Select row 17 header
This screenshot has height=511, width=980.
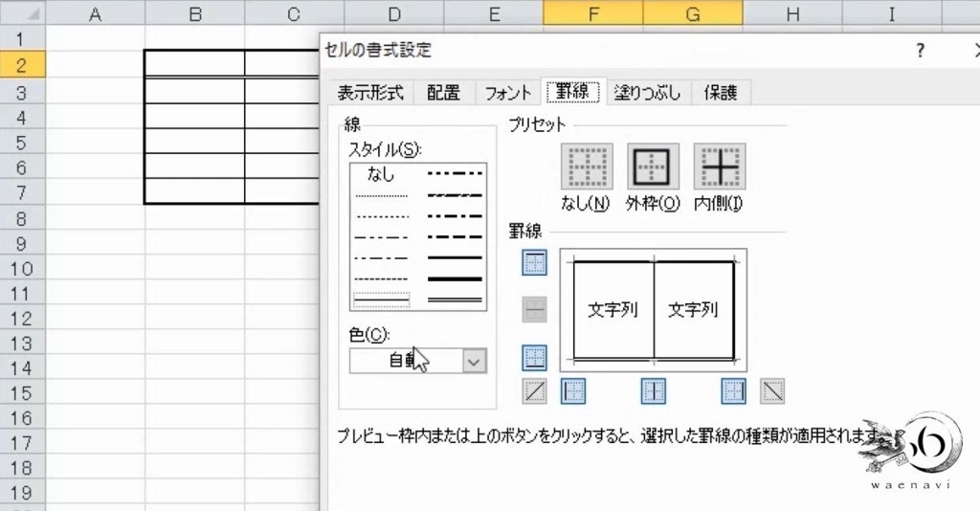coord(23,443)
